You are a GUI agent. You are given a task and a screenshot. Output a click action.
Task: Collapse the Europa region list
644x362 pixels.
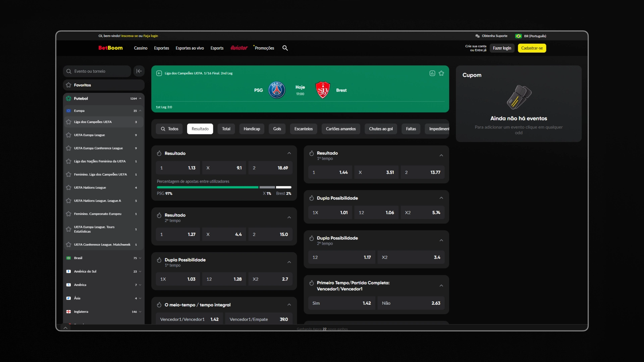[140, 111]
